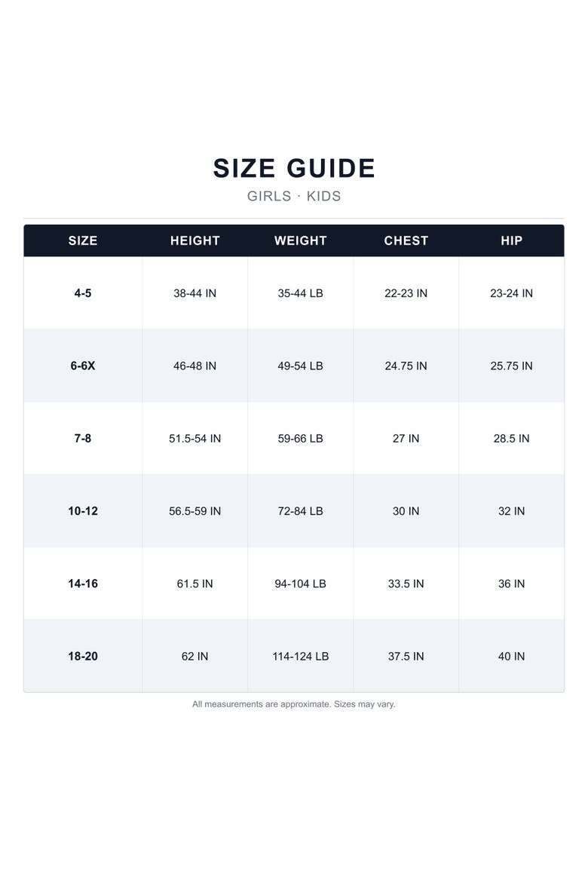Select the 18-20 size row label
The height and width of the screenshot is (882, 588).
point(83,656)
